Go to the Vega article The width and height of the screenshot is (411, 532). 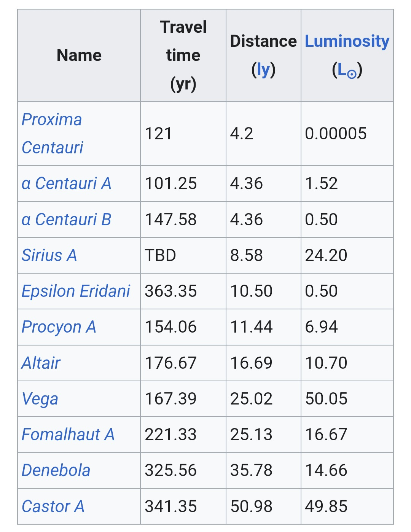click(x=40, y=399)
